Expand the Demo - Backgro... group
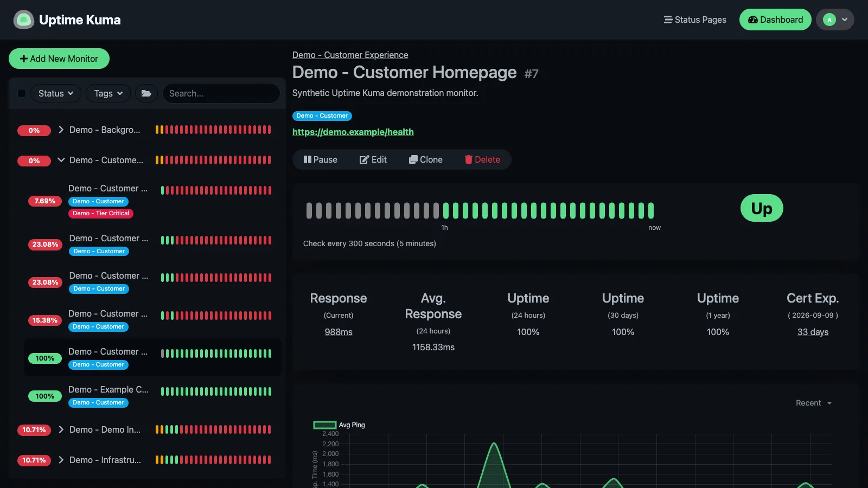The height and width of the screenshot is (488, 868). tap(61, 130)
